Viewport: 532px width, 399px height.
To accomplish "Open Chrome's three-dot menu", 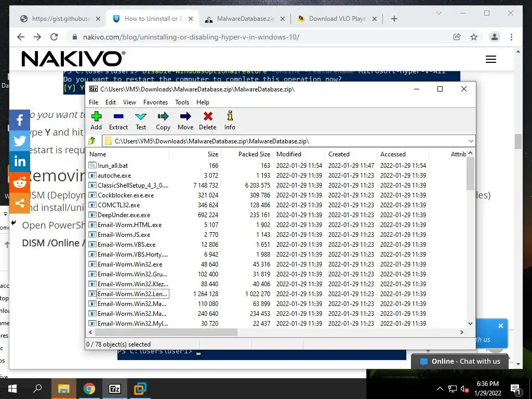I will pos(511,37).
